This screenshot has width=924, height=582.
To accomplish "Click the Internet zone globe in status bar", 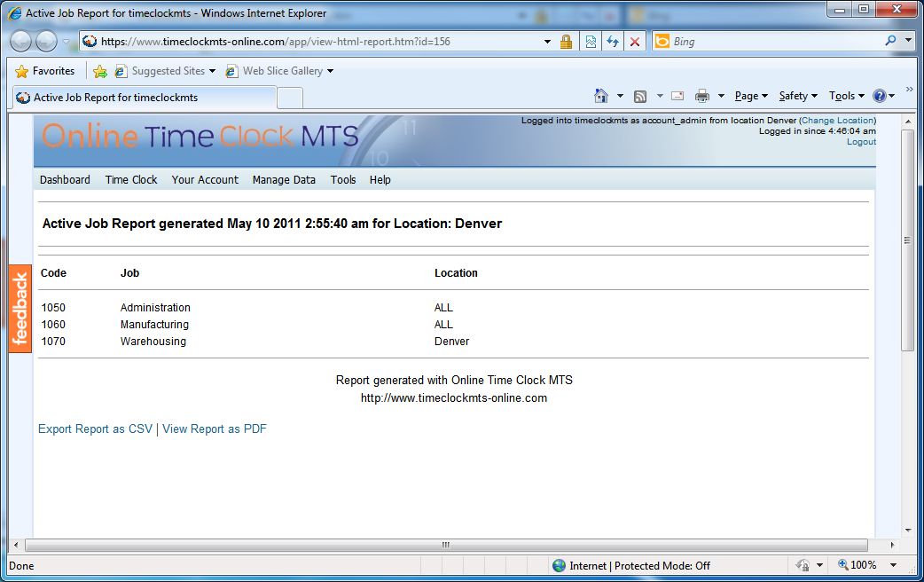I will [559, 565].
